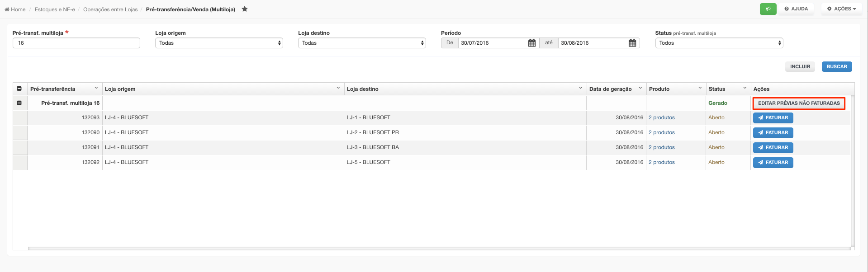This screenshot has height=272, width=868.
Task: Click Aberto status for transfer 132090
Action: [x=716, y=132]
